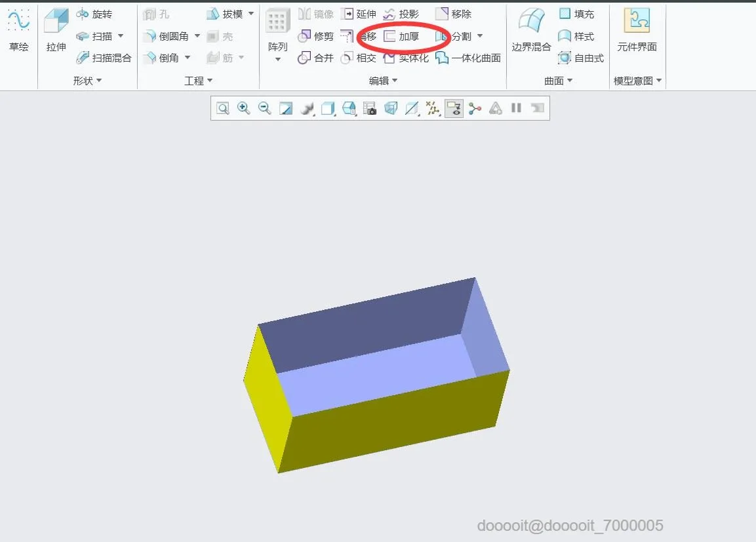Open the 自由式 freestyle tool

pos(581,58)
